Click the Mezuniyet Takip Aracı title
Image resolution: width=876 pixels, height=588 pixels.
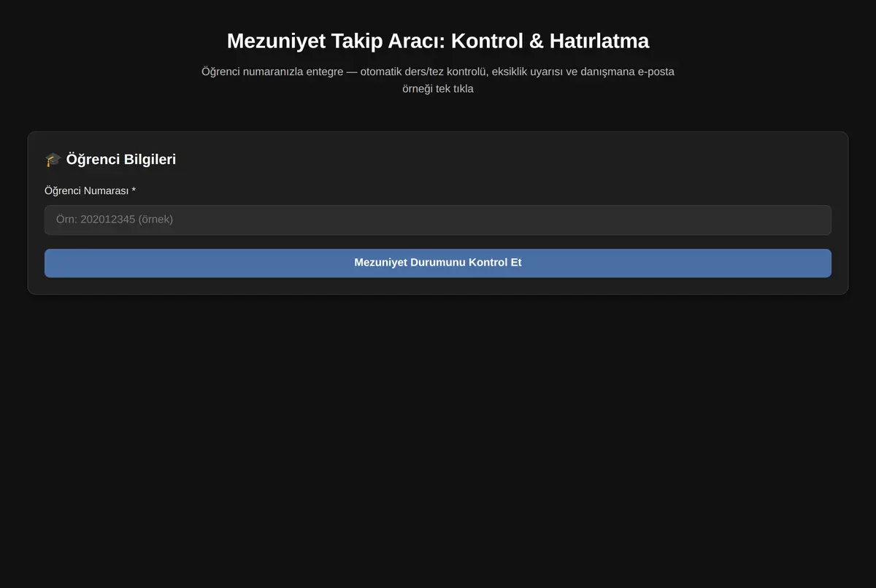click(438, 41)
